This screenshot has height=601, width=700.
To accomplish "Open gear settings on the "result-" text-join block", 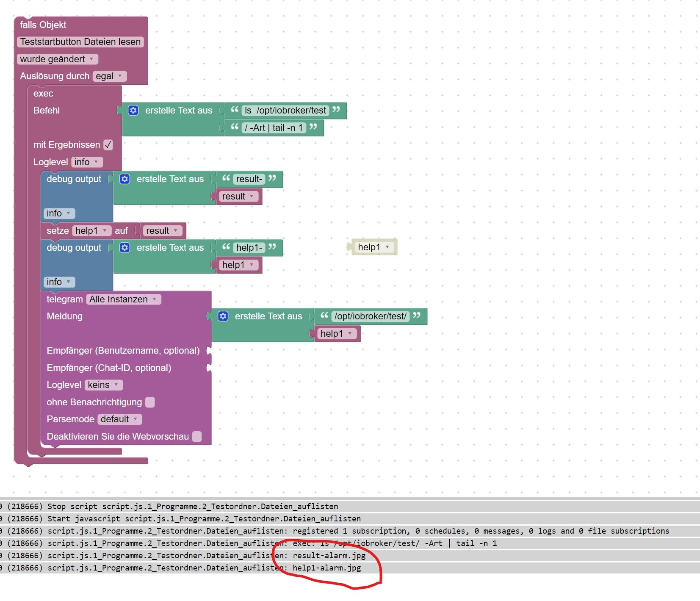I will pos(125,179).
